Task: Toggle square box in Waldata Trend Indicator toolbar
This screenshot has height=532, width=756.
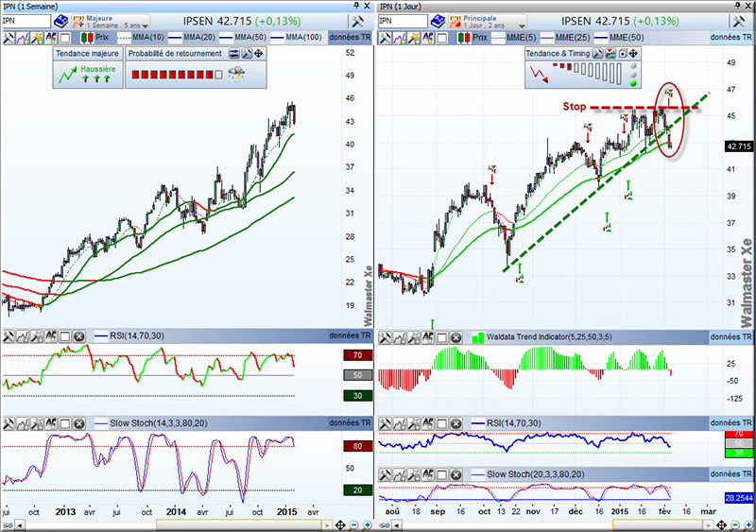Action: [x=441, y=337]
